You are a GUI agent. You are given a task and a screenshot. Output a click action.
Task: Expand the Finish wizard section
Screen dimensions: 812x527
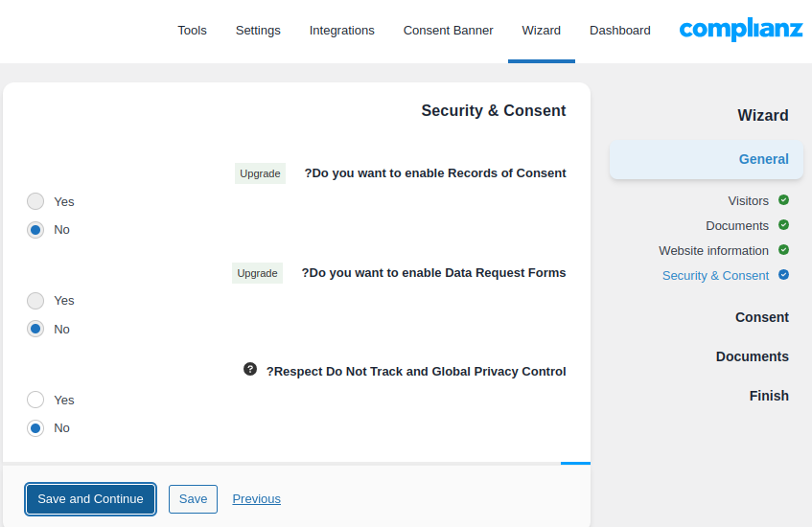(768, 396)
